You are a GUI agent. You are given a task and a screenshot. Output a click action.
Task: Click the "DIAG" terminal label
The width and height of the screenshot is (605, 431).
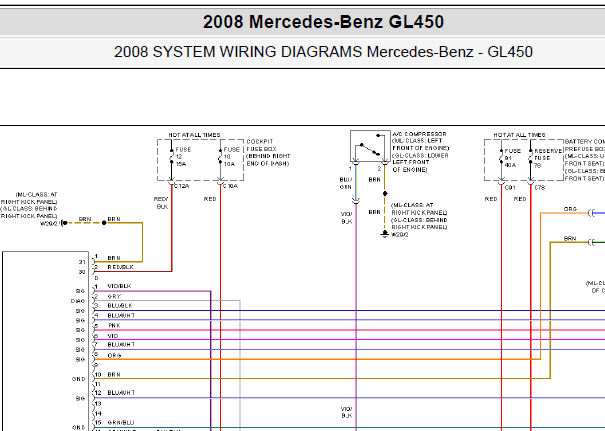coord(78,301)
